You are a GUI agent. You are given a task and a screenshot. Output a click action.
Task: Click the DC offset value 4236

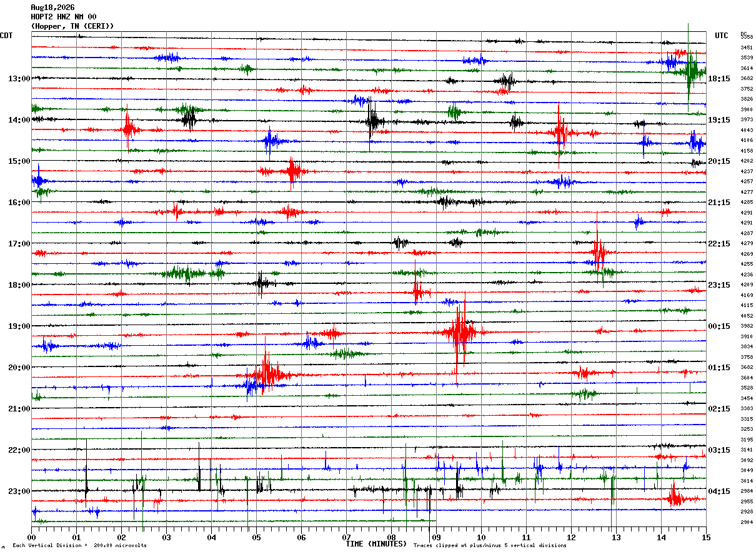(x=747, y=274)
